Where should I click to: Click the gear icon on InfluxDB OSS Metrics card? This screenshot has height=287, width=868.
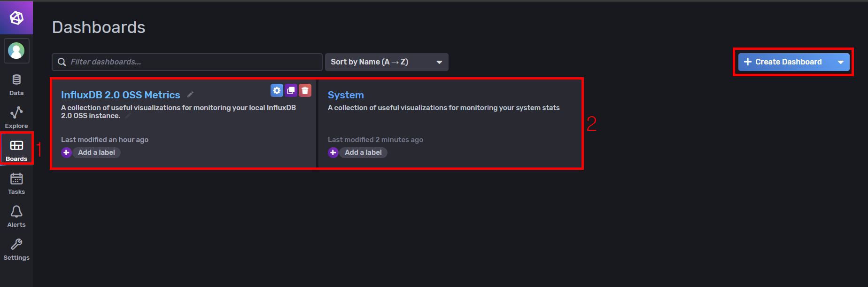tap(277, 90)
